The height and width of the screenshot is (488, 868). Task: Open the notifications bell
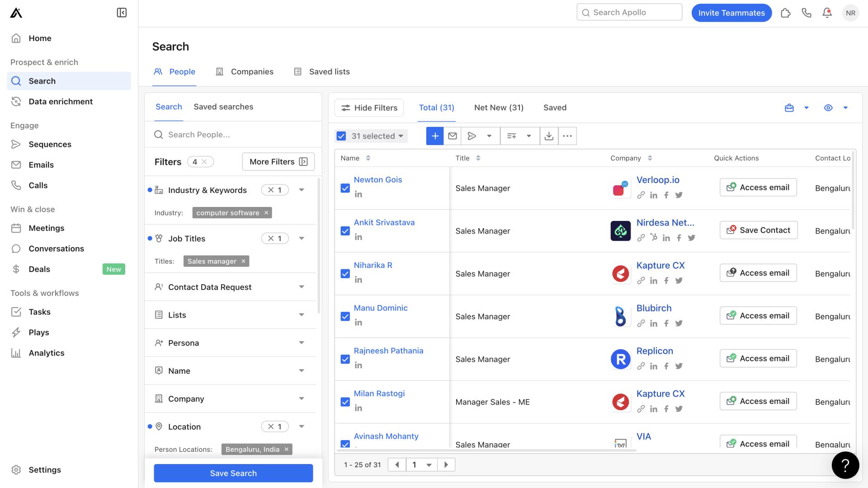click(827, 13)
